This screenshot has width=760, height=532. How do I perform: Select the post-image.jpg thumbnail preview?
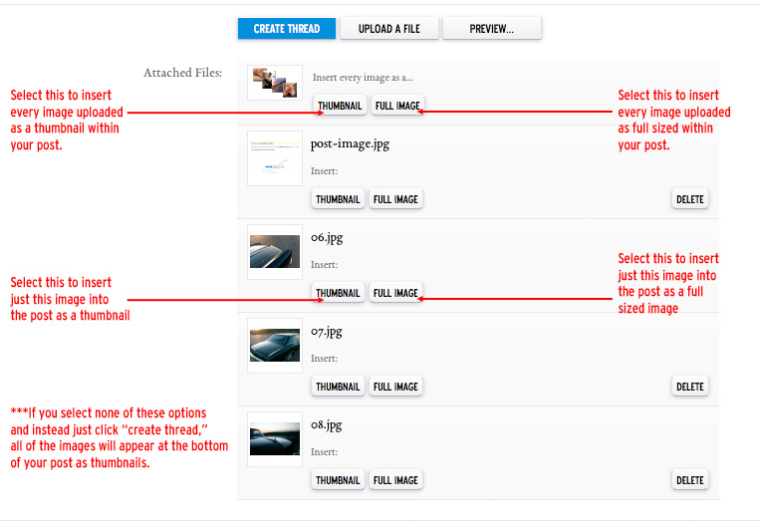(x=274, y=158)
